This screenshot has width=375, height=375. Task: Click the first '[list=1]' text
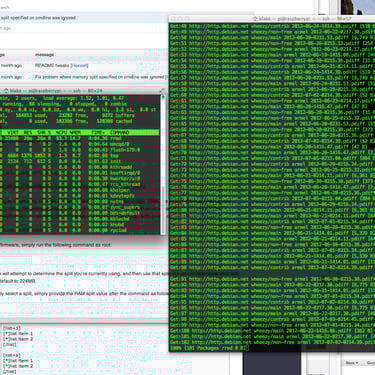point(11,328)
